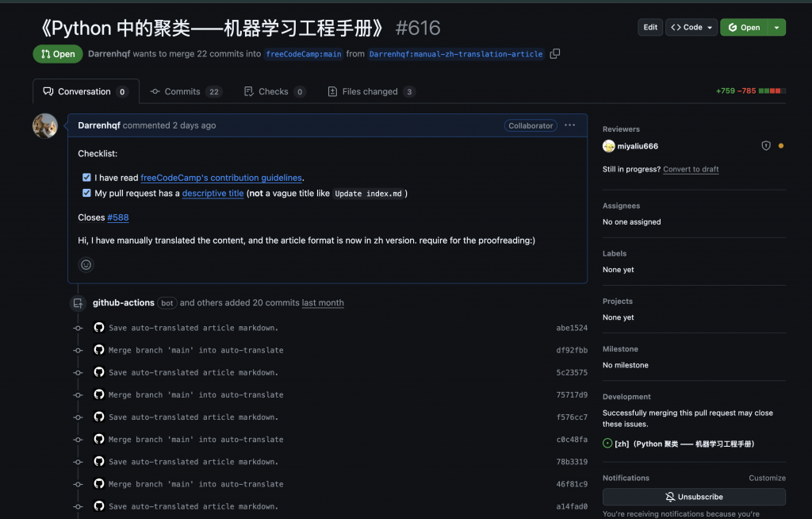Add emoji reaction to Darrenhqf's comment
Screen dimensions: 812x519
86,265
